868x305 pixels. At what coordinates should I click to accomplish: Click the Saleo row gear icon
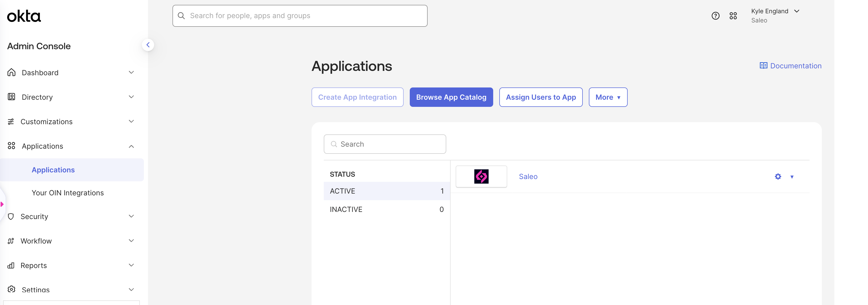(x=778, y=176)
